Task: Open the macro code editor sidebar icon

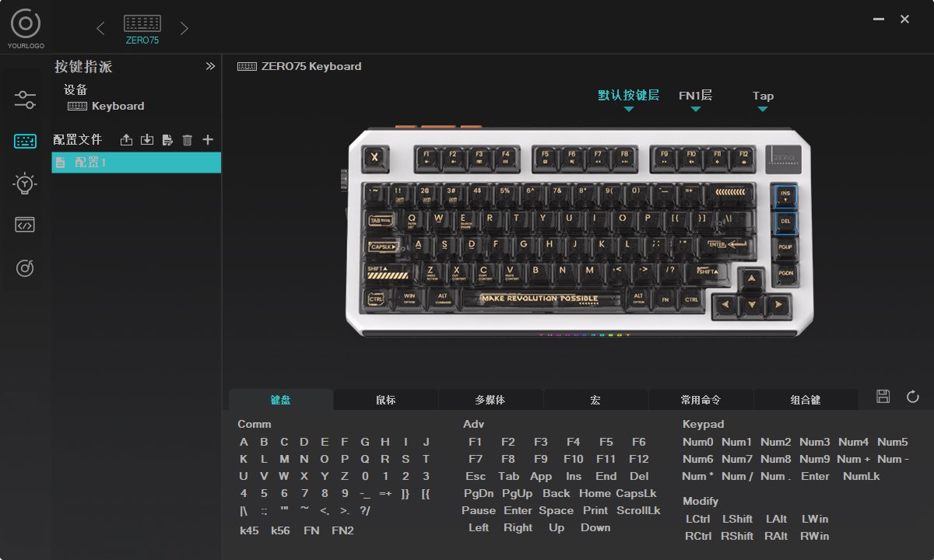Action: click(25, 226)
